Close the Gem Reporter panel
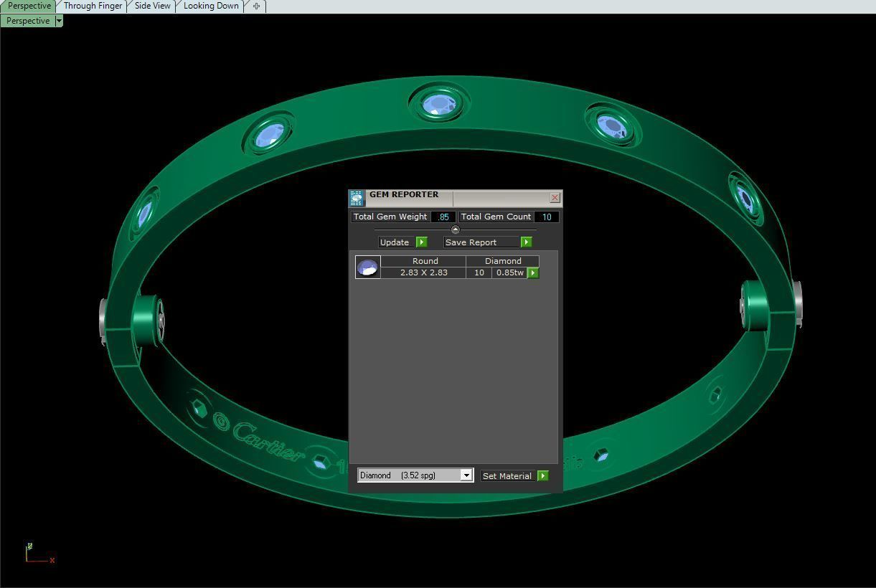 point(555,198)
